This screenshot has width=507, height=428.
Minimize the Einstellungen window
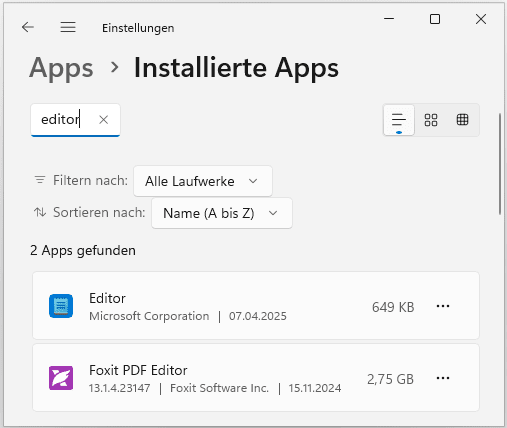click(x=389, y=19)
